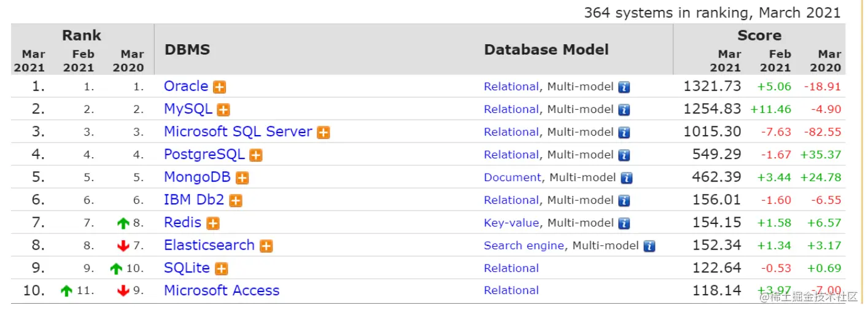The image size is (868, 313).
Task: Select Elasticsearch score 152.34
Action: pyautogui.click(x=717, y=245)
